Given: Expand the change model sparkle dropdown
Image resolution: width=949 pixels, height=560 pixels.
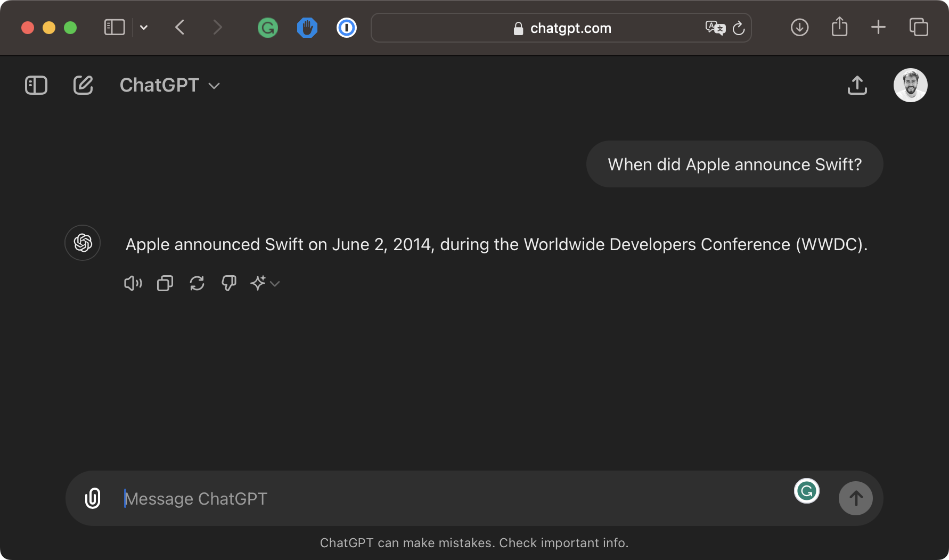Looking at the screenshot, I should (265, 283).
